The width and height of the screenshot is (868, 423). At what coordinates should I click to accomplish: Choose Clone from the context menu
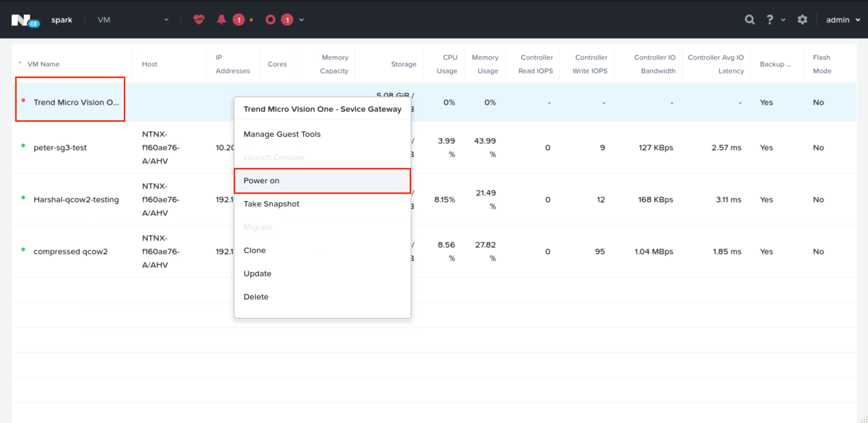point(255,250)
